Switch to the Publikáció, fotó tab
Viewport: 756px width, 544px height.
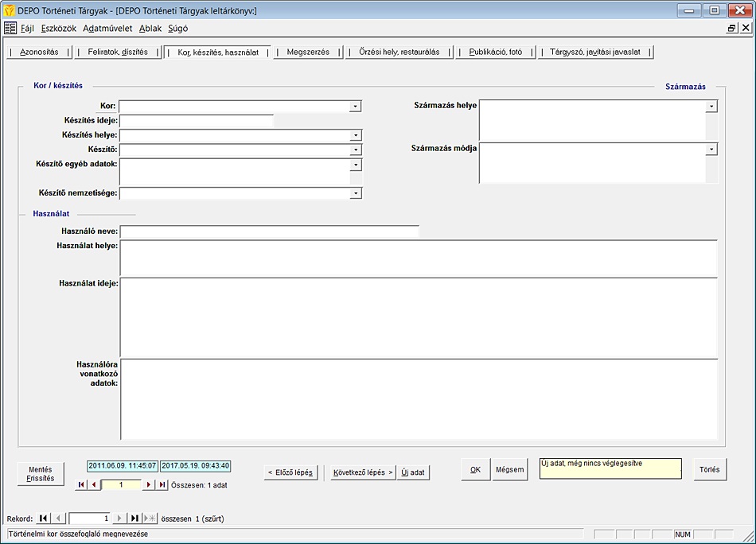[495, 52]
